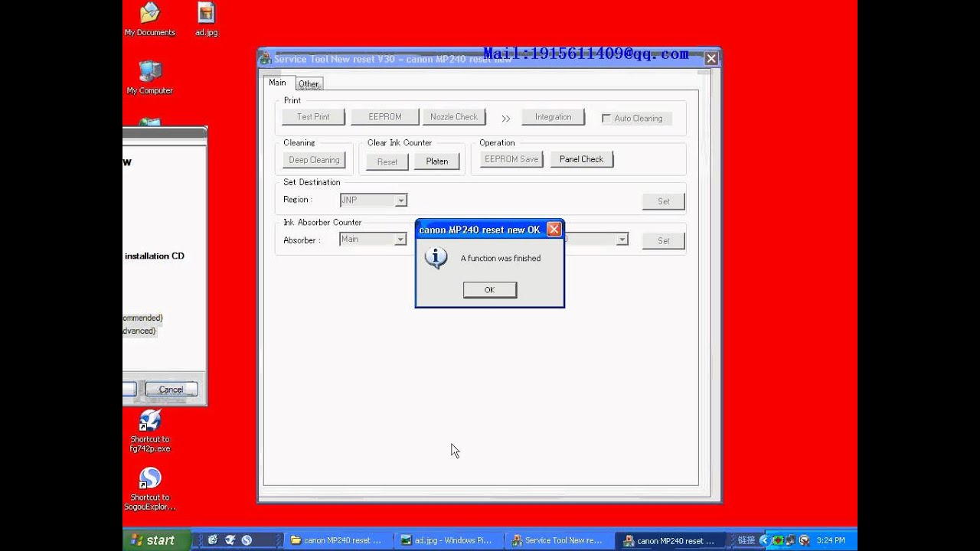This screenshot has width=980, height=551.
Task: Click the info icon in the dialog
Action: click(436, 258)
